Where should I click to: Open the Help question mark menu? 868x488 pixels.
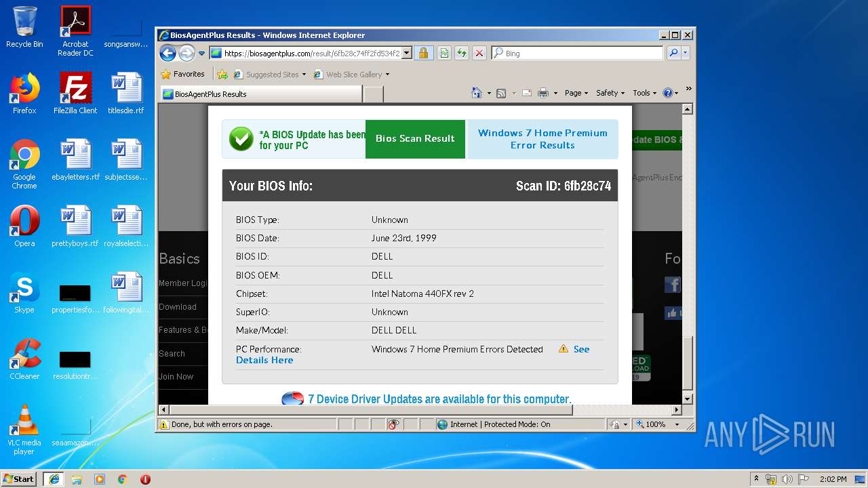670,93
